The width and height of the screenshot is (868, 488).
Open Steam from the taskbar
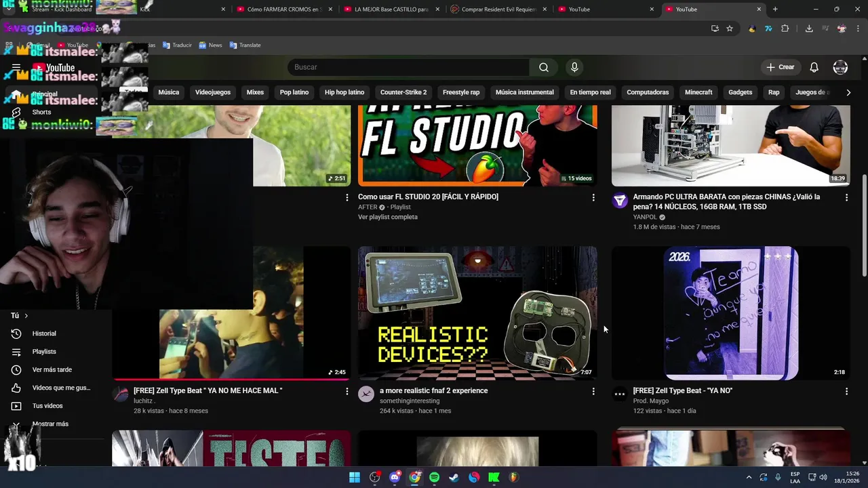(x=454, y=477)
